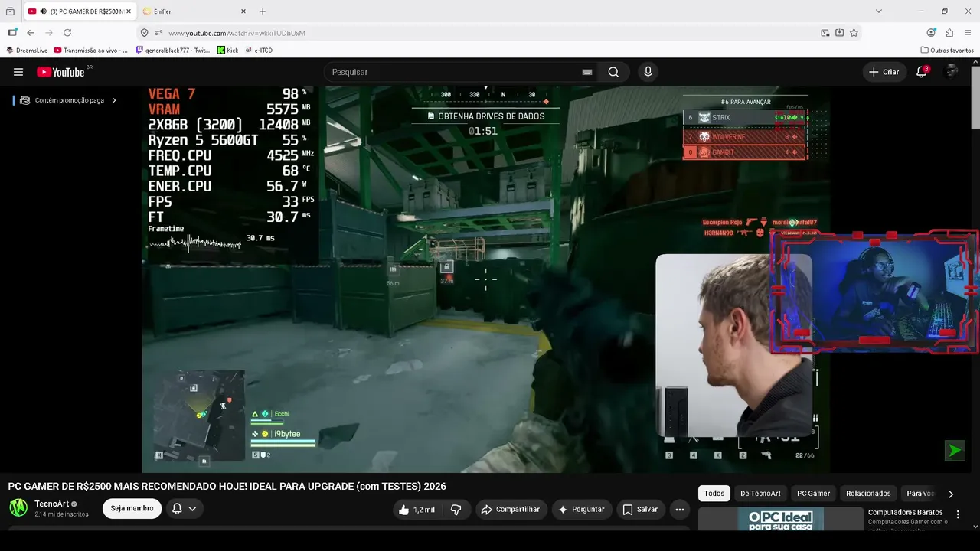Show more chips with the right arrow

(x=951, y=494)
